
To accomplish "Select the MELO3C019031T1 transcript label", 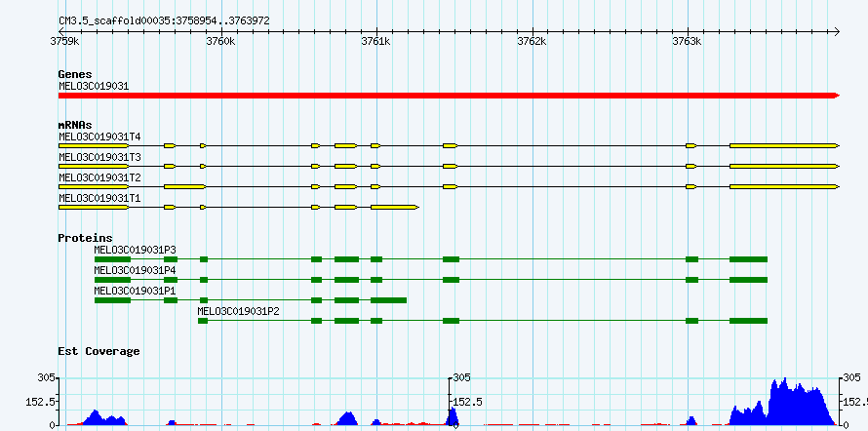I will click(100, 198).
